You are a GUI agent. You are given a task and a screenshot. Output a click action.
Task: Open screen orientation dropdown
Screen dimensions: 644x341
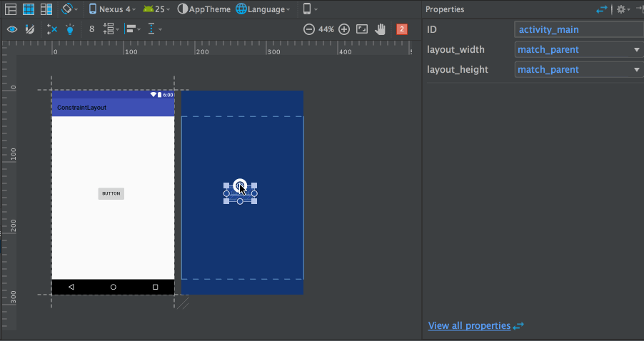[x=69, y=9]
